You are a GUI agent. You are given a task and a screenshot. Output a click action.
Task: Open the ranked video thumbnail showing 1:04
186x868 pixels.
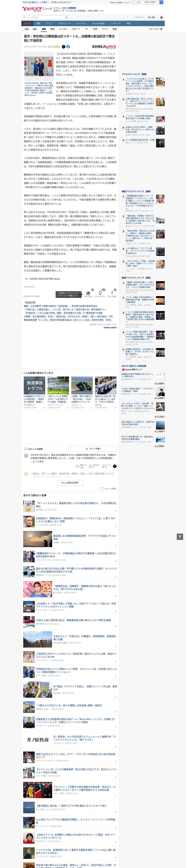coord(160,301)
